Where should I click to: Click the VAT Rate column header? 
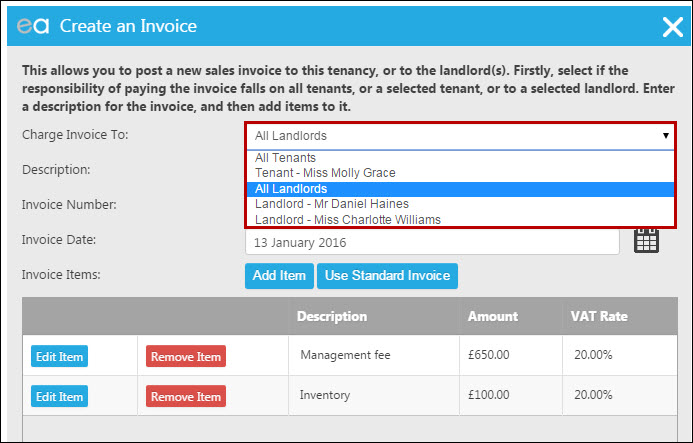599,317
